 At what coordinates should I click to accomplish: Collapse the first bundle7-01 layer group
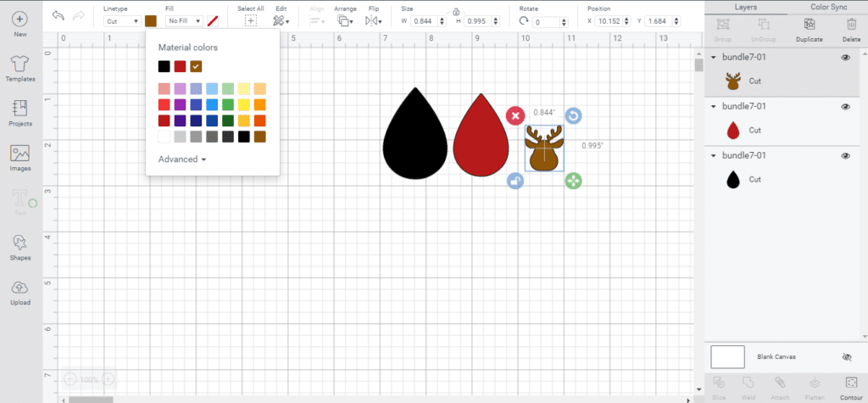click(713, 58)
